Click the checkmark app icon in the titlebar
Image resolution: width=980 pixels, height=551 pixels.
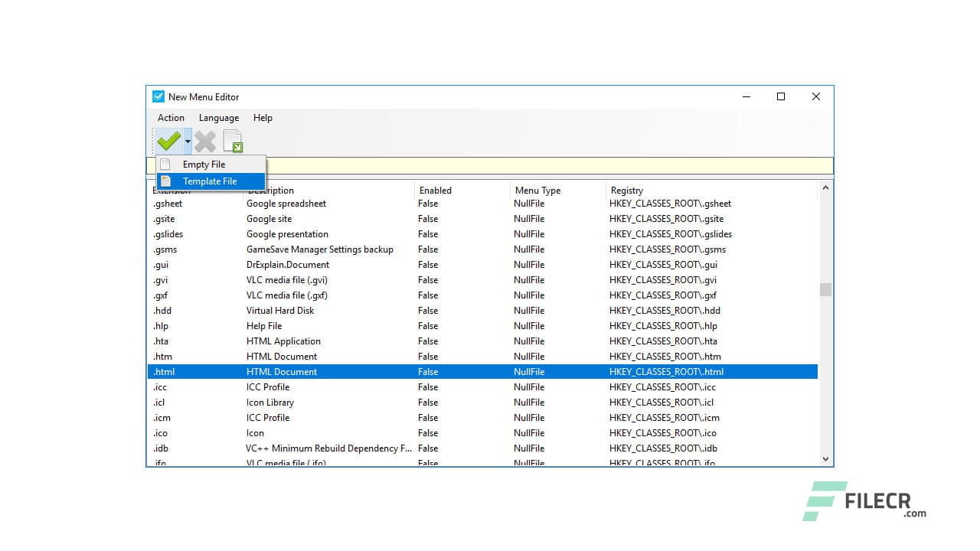(x=158, y=96)
